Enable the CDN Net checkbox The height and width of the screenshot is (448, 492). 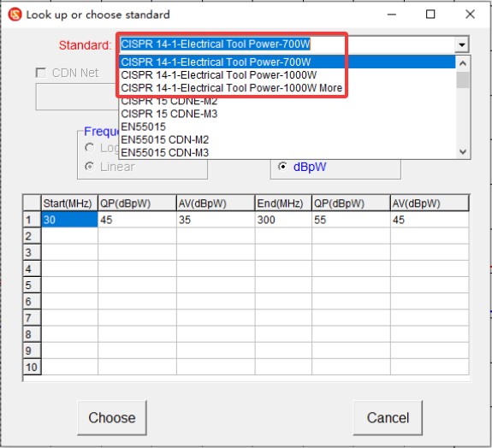(41, 73)
